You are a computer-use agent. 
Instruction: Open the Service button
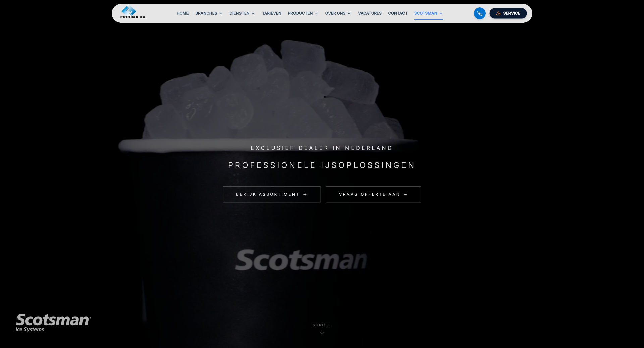(508, 13)
